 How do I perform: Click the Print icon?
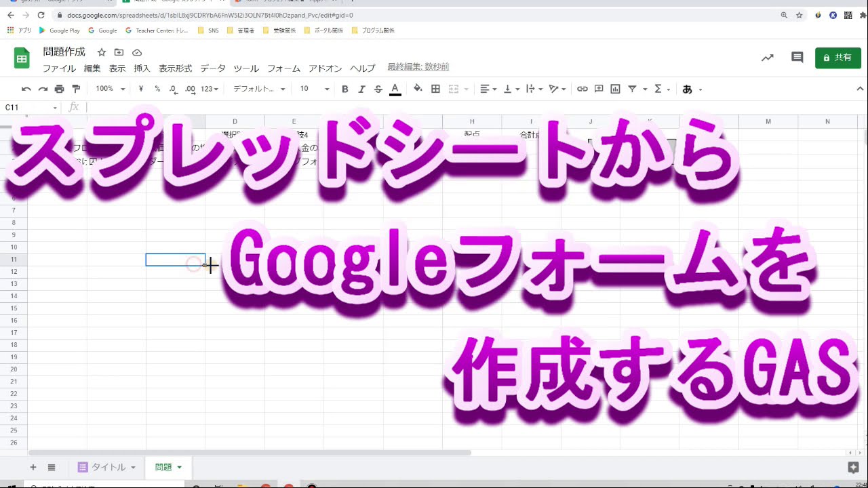(59, 89)
